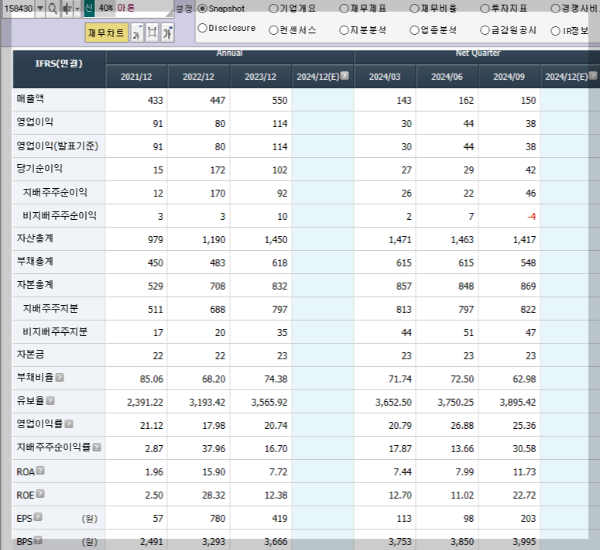
Task: Click the 설정 settings label
Action: [x=184, y=8]
